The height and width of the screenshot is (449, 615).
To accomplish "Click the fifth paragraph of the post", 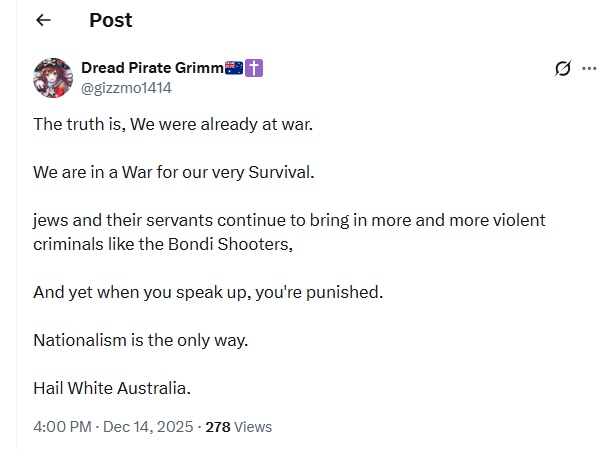I will (140, 340).
